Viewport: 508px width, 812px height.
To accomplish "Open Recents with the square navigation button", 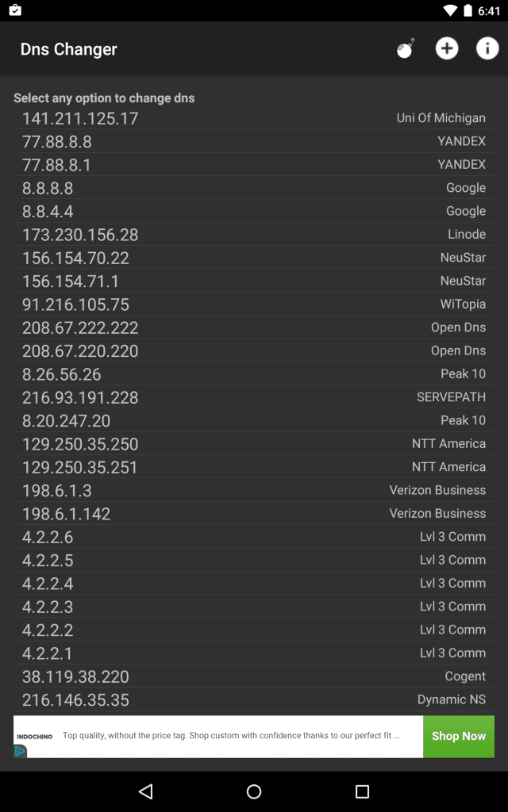I will [361, 791].
